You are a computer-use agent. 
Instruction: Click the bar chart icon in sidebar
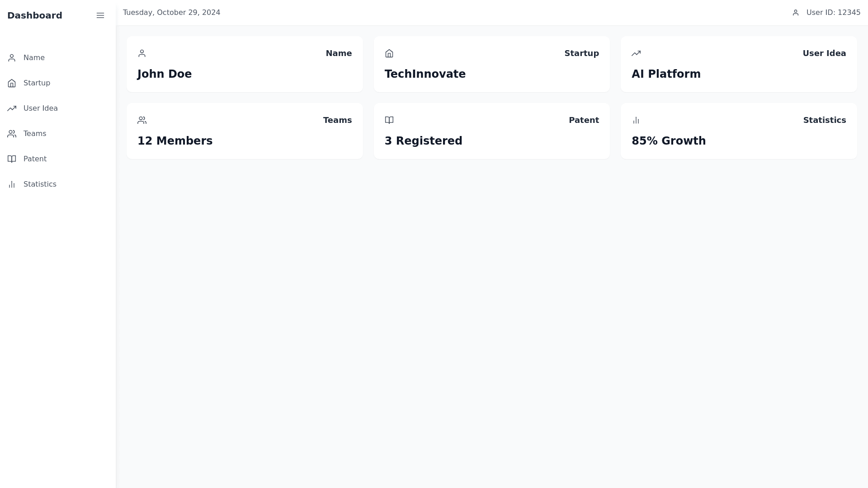[12, 184]
